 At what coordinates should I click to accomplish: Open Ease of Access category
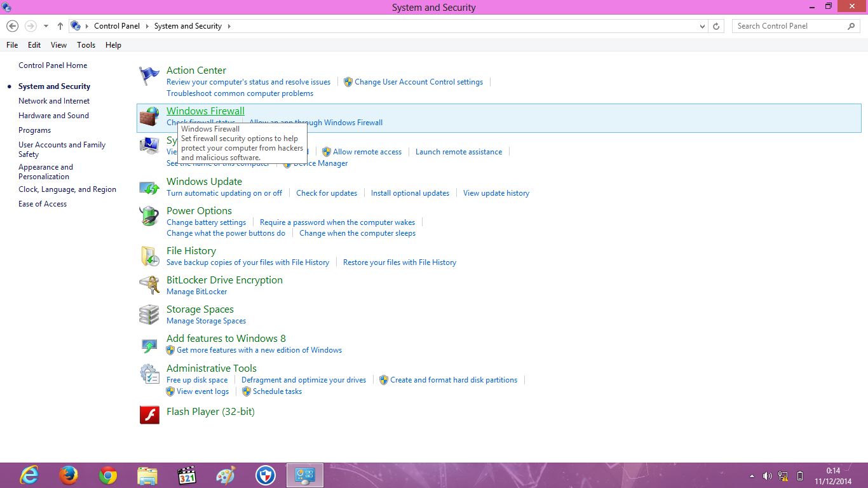click(43, 204)
